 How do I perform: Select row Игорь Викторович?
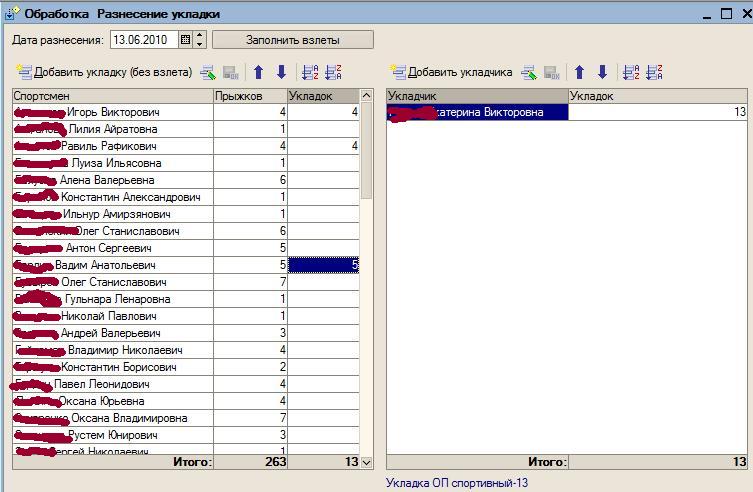pos(186,112)
